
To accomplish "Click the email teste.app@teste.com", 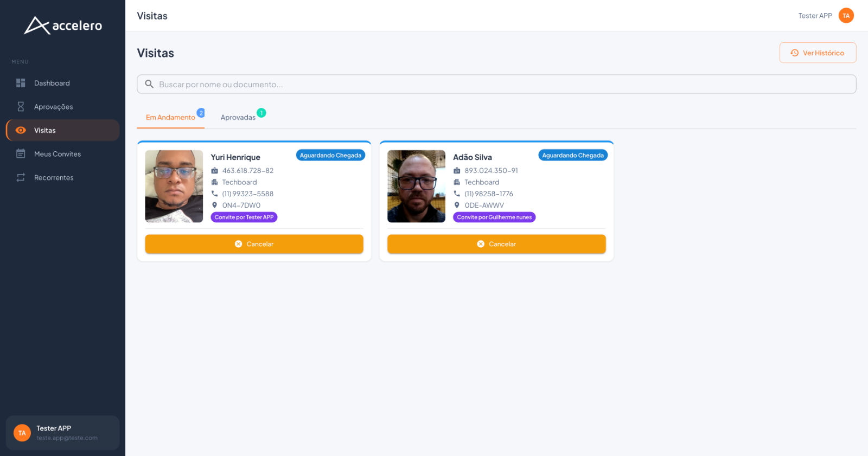I will click(x=67, y=438).
